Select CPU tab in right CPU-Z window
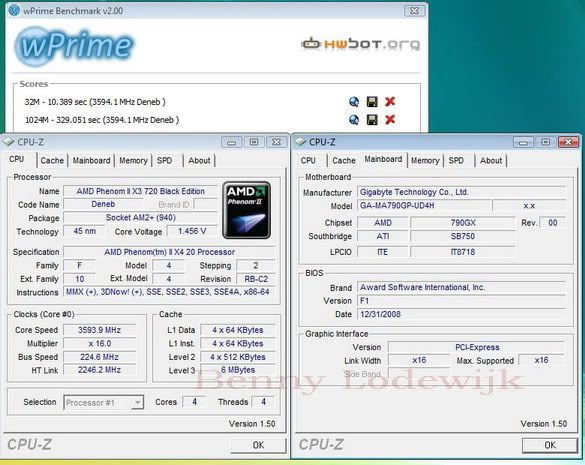This screenshot has width=585, height=465. pyautogui.click(x=308, y=160)
